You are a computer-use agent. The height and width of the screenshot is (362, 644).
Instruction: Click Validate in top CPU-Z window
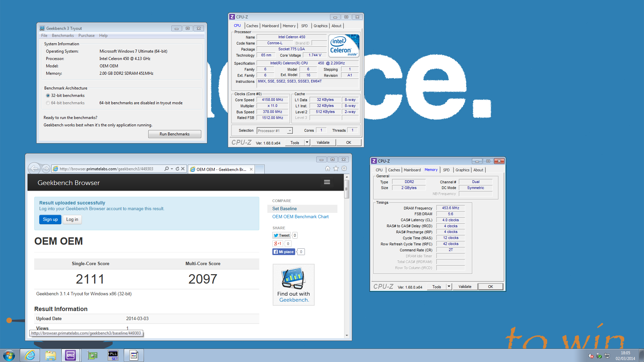(x=323, y=142)
